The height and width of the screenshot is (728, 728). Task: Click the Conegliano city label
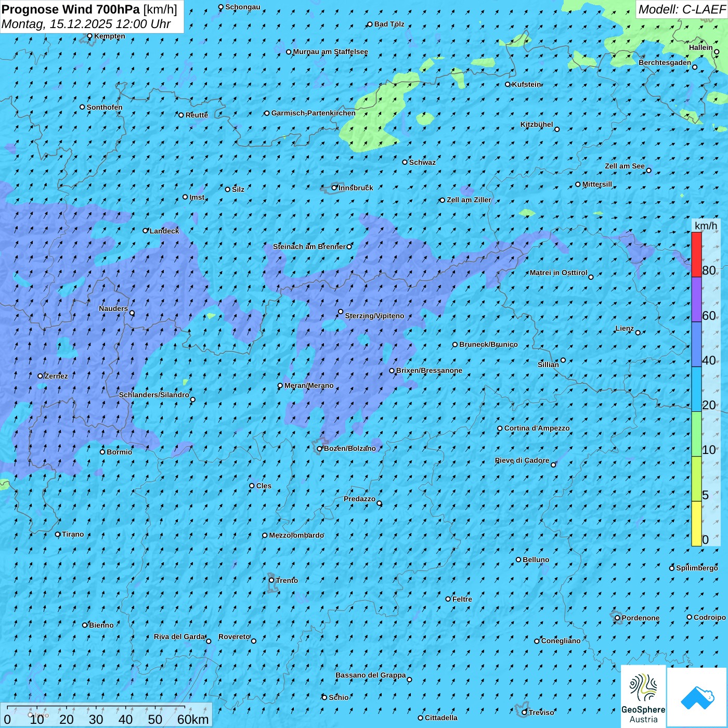(561, 641)
